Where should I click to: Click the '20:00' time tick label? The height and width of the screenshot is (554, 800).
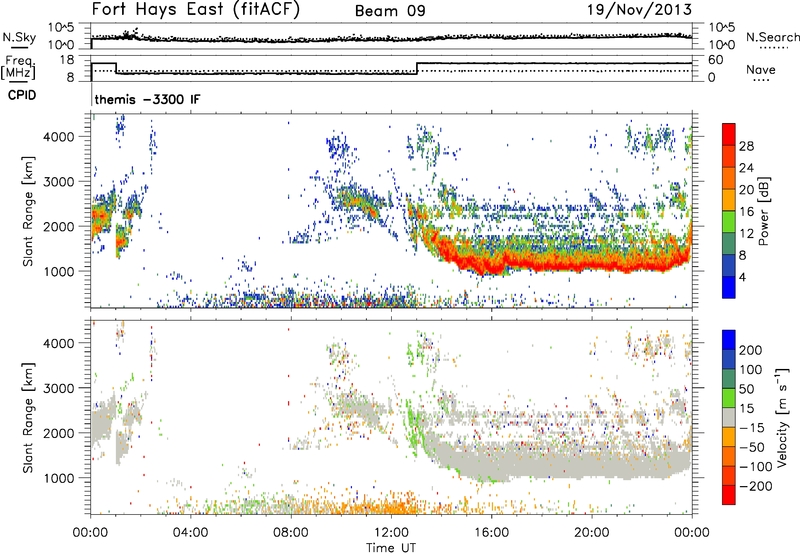[x=591, y=533]
